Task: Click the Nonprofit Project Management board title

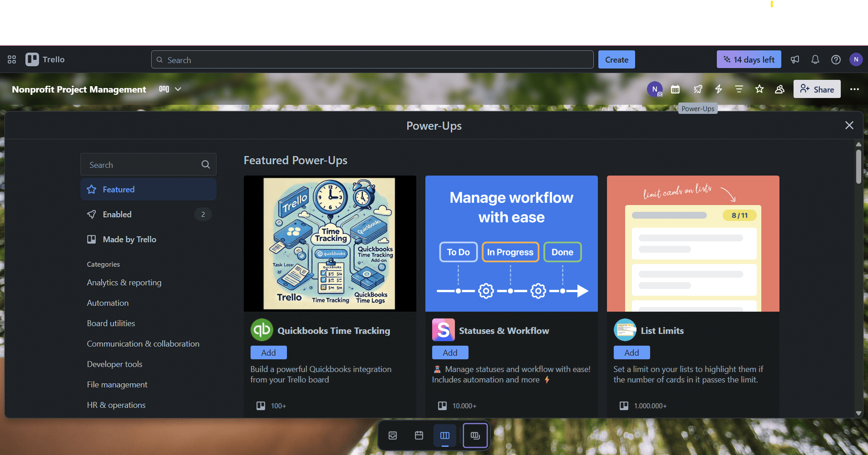Action: [x=79, y=89]
